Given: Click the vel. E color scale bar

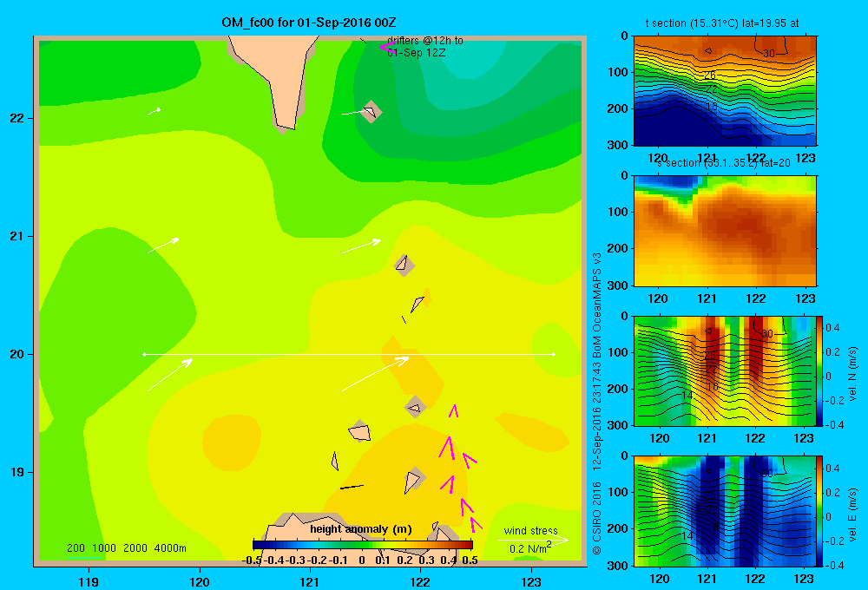Looking at the screenshot, I should (819, 510).
